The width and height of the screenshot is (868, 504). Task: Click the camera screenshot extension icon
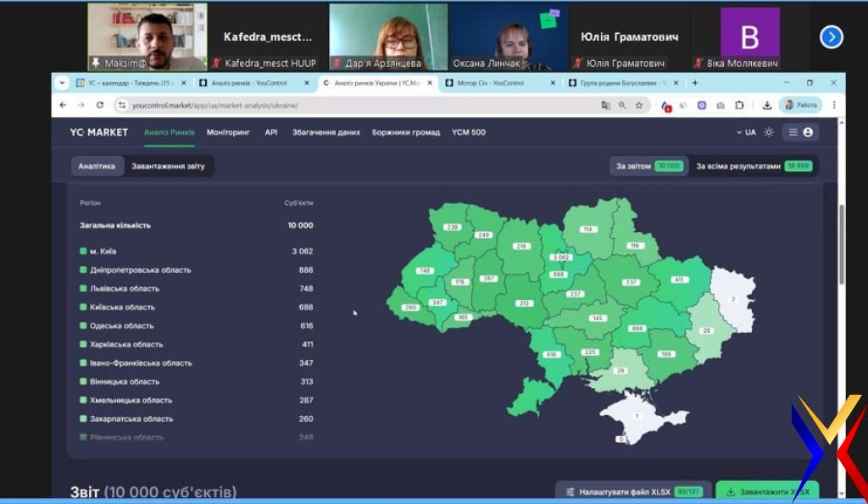pos(720,105)
